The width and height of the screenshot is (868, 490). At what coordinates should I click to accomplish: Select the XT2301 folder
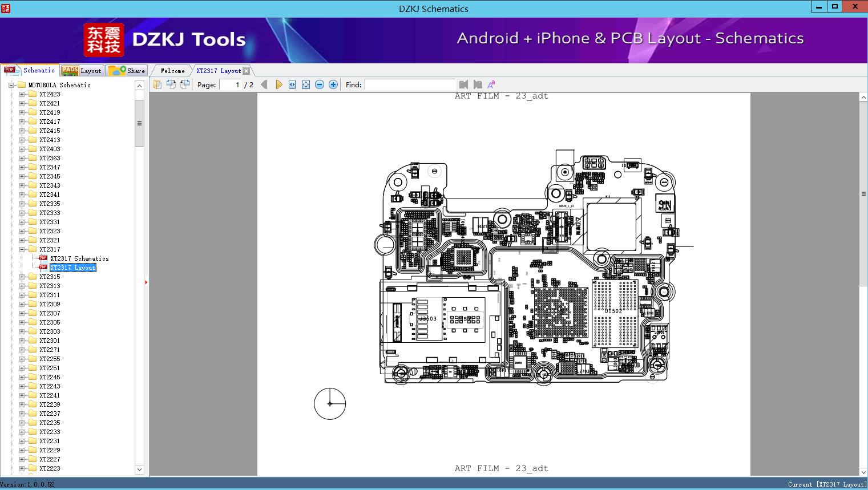click(x=50, y=341)
